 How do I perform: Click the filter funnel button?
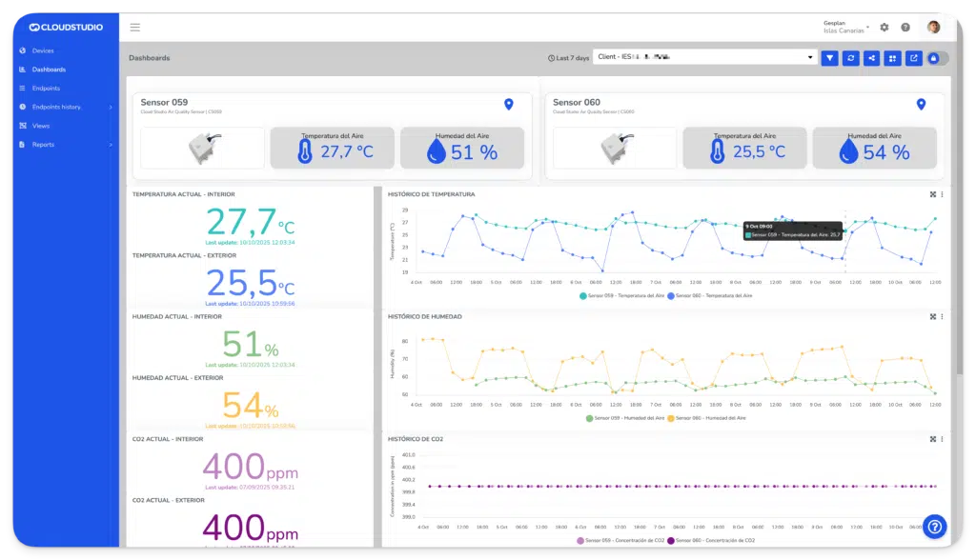(x=830, y=58)
